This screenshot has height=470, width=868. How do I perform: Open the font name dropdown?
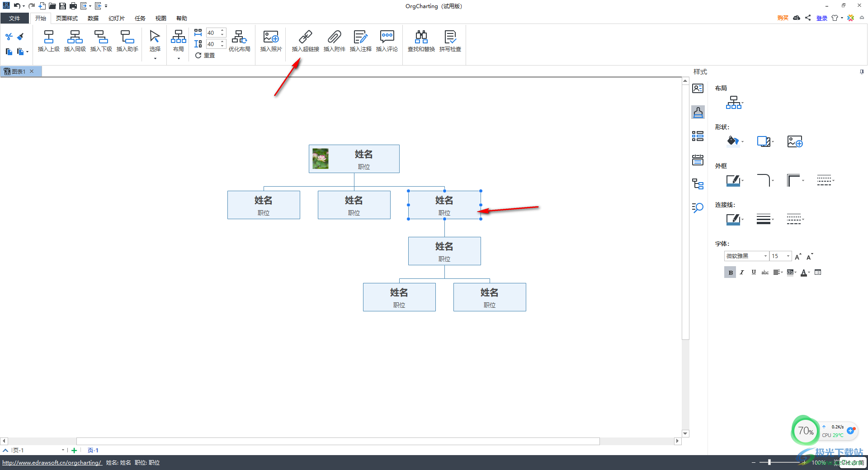coord(765,256)
